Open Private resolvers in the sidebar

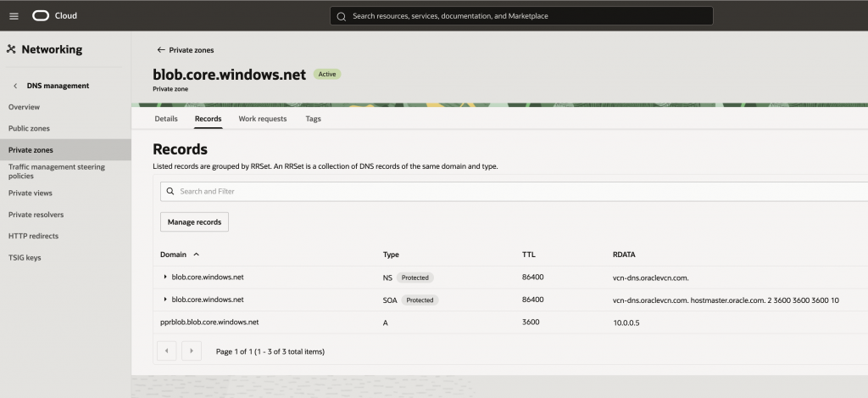point(36,215)
